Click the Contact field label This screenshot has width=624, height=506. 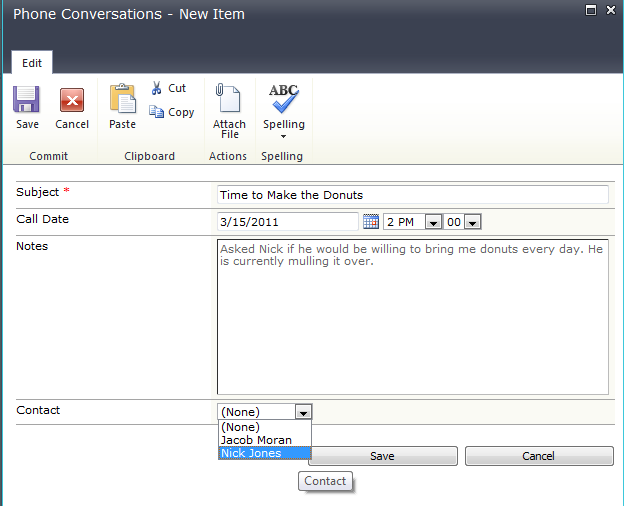(x=38, y=410)
